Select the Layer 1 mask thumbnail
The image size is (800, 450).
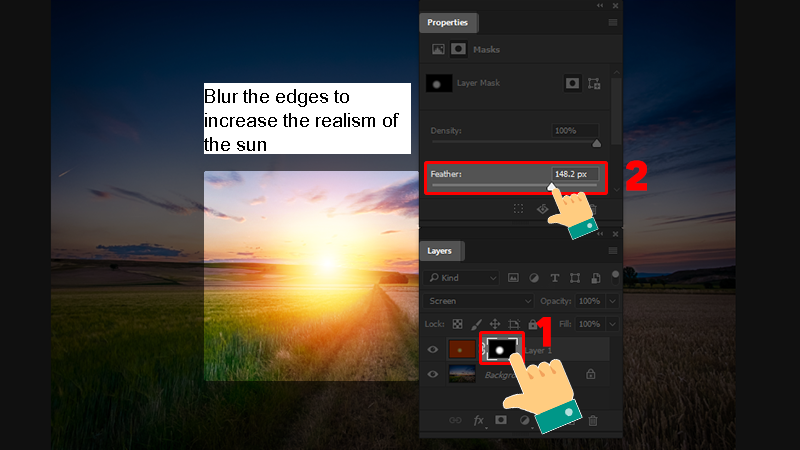pyautogui.click(x=502, y=350)
